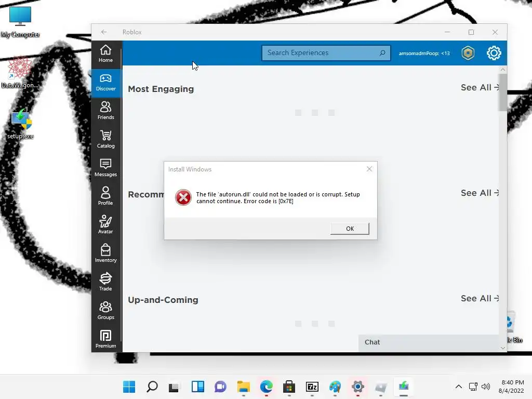Open Task View on the taskbar
Image resolution: width=532 pixels, height=399 pixels.
click(175, 387)
